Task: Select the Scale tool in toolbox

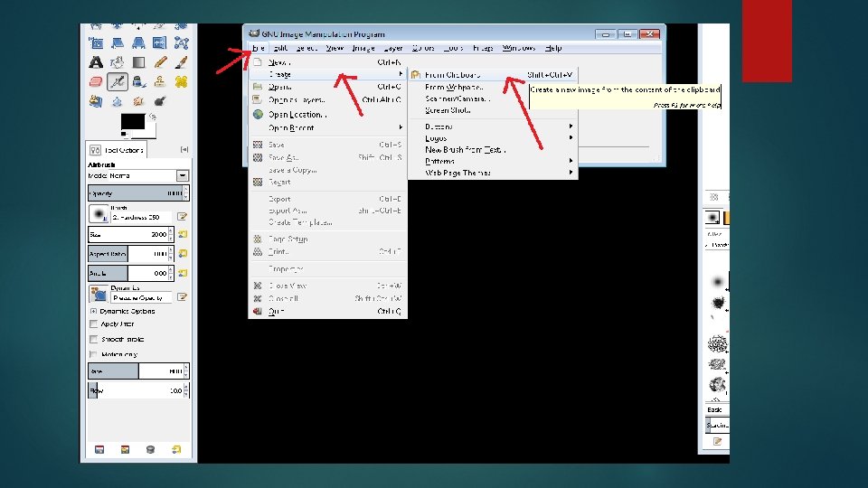Action: click(x=96, y=42)
